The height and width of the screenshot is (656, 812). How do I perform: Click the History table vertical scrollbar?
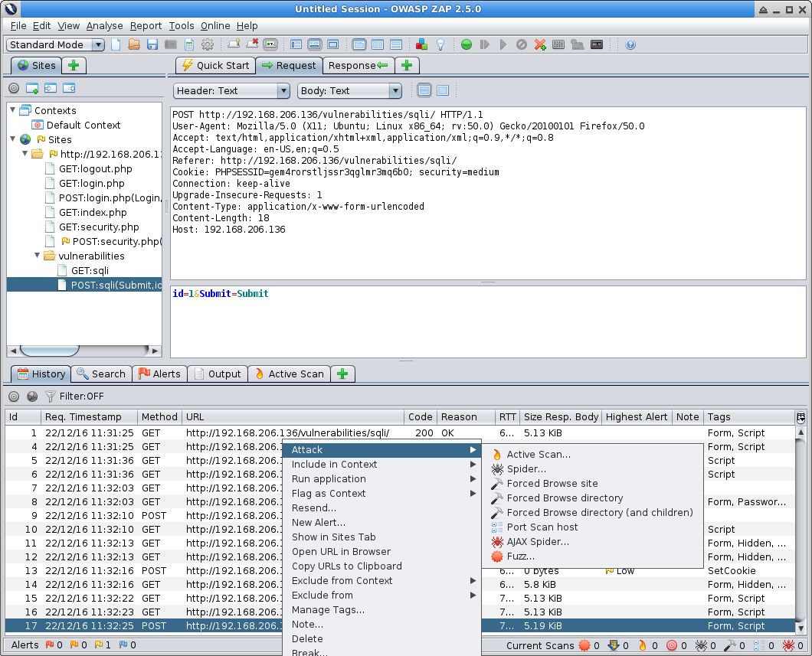point(801,530)
